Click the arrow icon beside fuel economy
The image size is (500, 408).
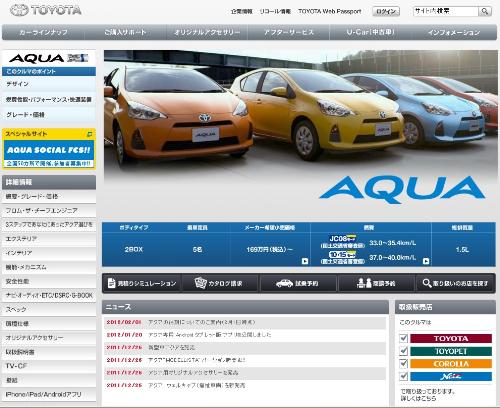[426, 261]
